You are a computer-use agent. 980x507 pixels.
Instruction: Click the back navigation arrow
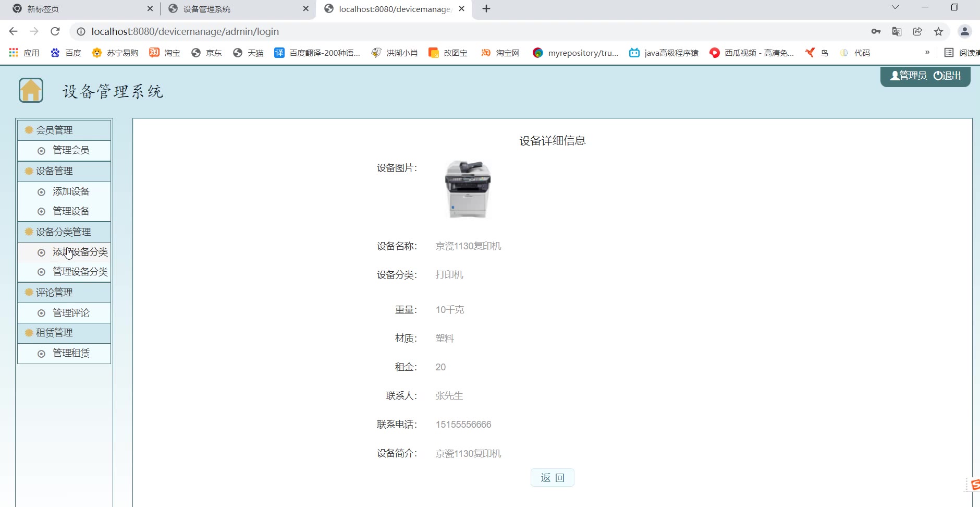(14, 31)
